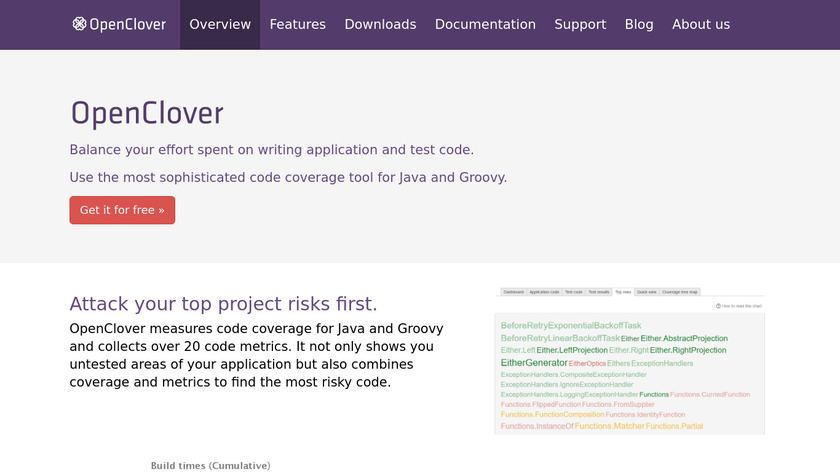Open the Test results tab in the report
The width and height of the screenshot is (840, 472).
point(598,292)
